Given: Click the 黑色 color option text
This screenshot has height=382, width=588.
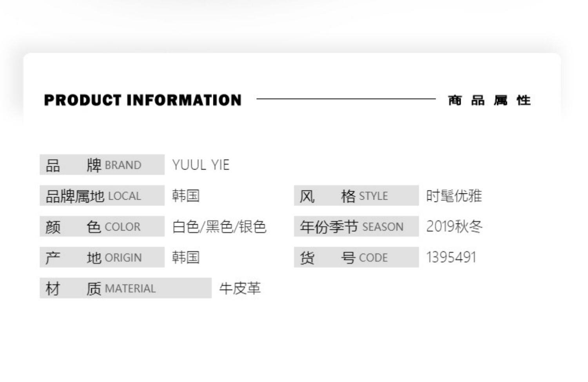Looking at the screenshot, I should coord(219,227).
